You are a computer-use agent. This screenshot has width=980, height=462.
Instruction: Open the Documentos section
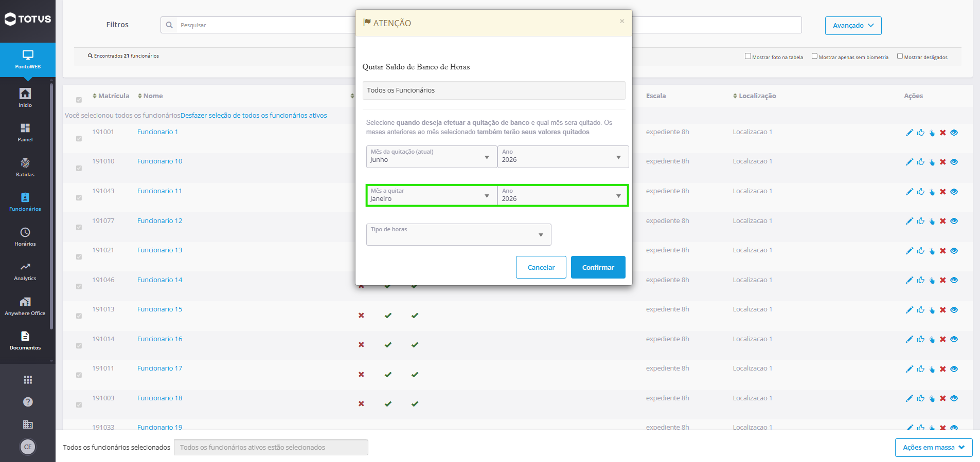click(x=25, y=340)
